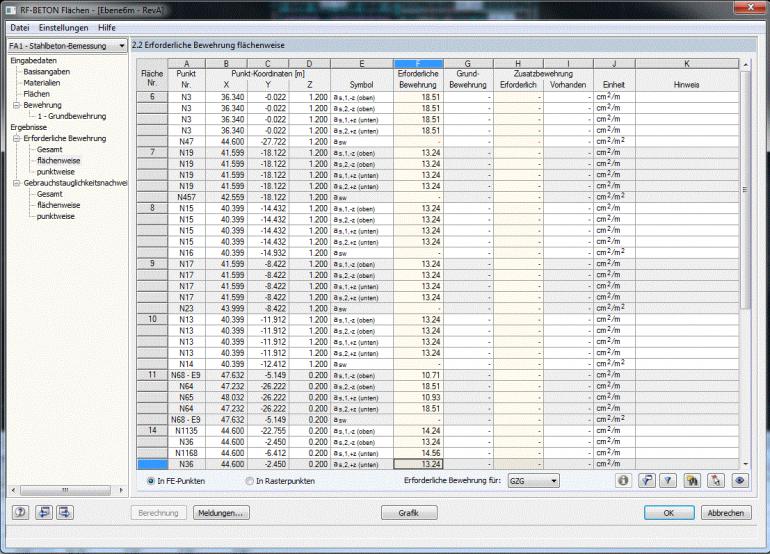Open the GZG reinforcement dropdown

point(533,481)
